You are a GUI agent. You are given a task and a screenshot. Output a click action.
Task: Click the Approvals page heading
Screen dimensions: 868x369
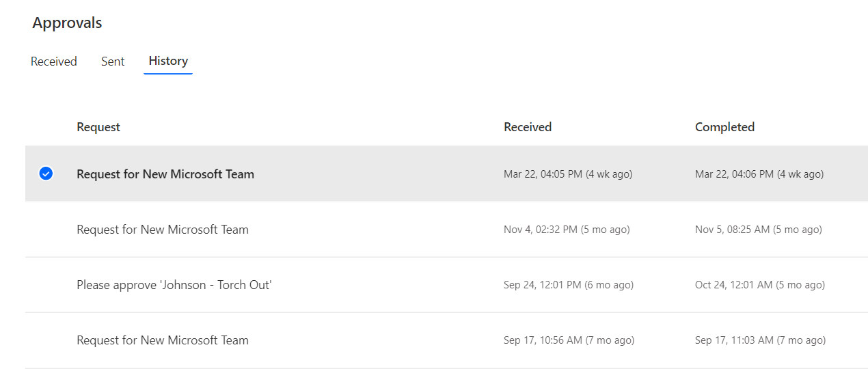coord(68,23)
